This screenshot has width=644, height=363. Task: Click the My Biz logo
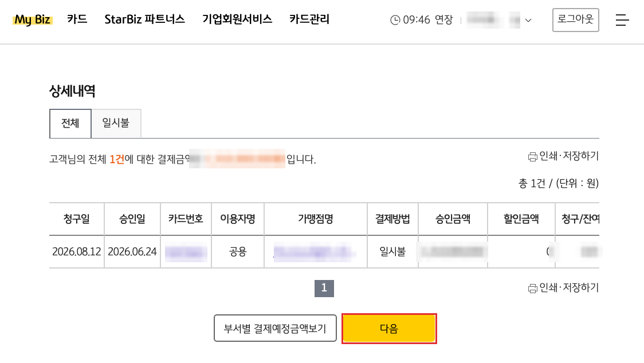coord(33,19)
